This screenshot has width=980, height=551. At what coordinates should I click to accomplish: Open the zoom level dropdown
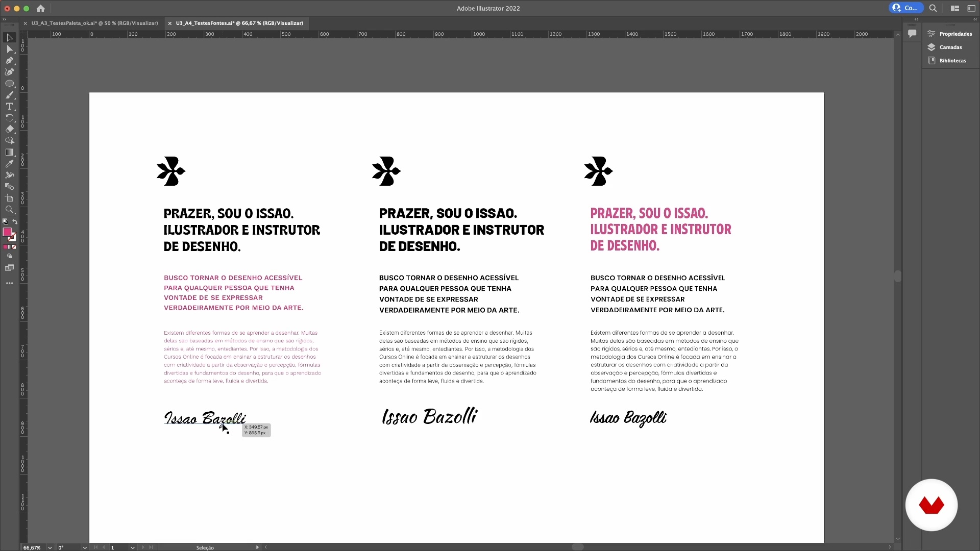click(50, 547)
